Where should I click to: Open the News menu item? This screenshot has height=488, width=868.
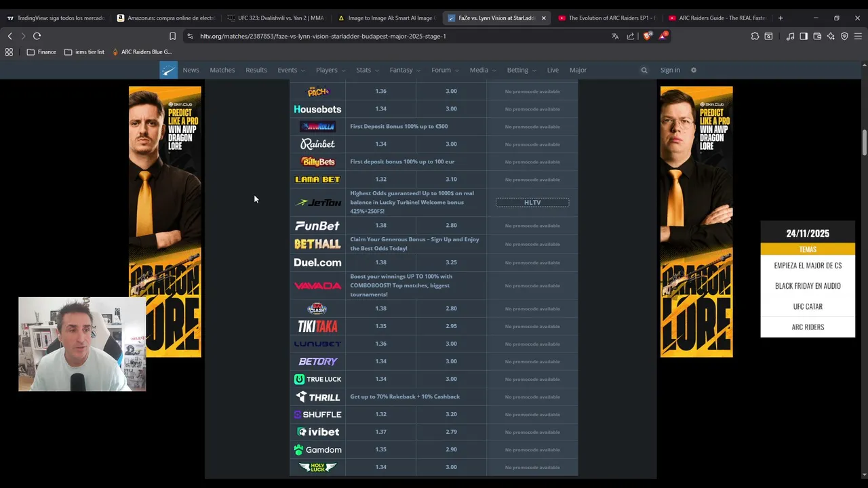[x=191, y=70]
